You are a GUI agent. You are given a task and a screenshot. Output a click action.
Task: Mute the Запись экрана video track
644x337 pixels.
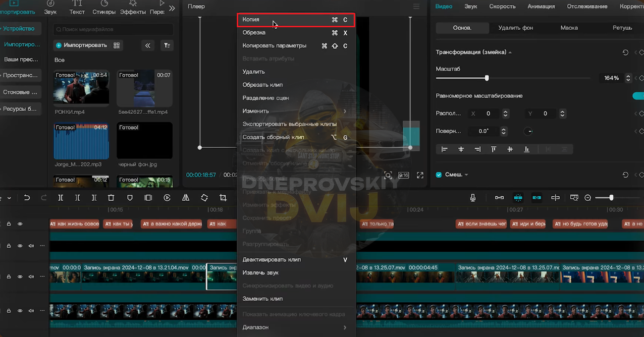[31, 277]
